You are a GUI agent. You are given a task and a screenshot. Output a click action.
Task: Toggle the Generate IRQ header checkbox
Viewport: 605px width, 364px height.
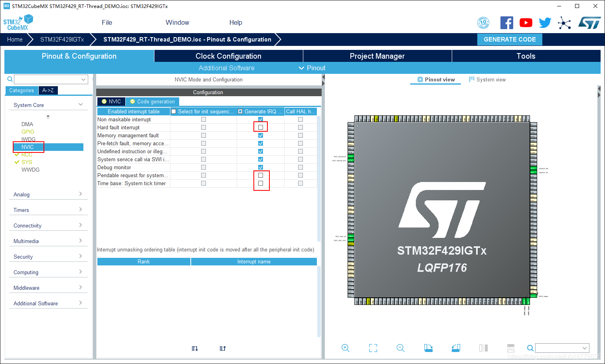pyautogui.click(x=240, y=111)
